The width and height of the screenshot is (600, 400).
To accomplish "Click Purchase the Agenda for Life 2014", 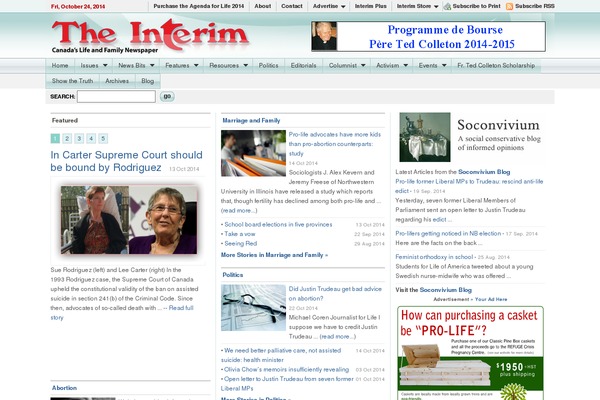I will tap(199, 6).
